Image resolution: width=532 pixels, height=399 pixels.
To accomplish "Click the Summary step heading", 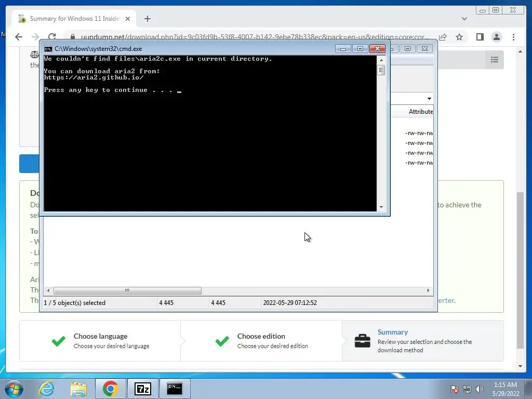I will coord(393,332).
